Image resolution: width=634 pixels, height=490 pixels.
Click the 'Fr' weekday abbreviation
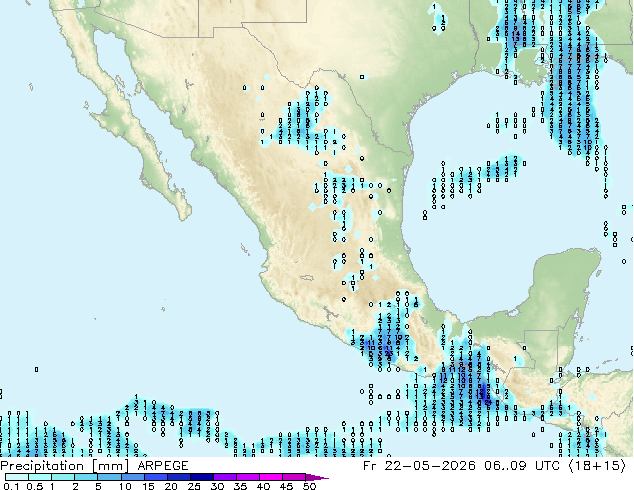tap(370, 466)
